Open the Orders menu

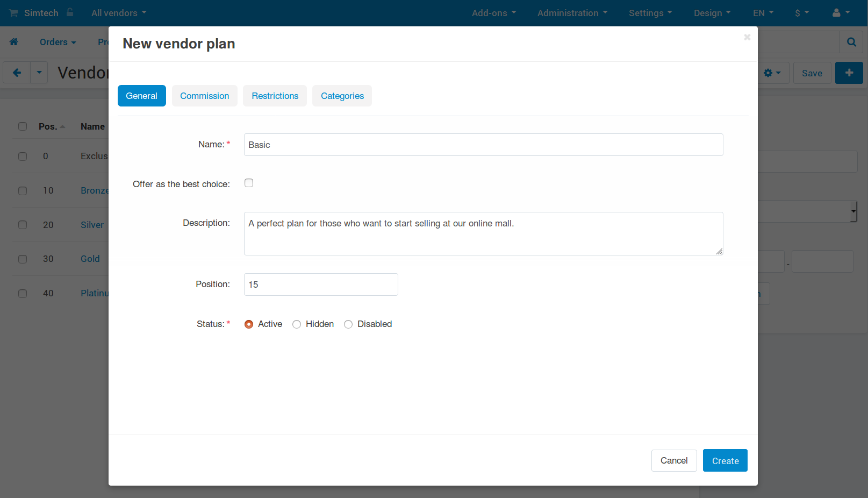coord(58,42)
